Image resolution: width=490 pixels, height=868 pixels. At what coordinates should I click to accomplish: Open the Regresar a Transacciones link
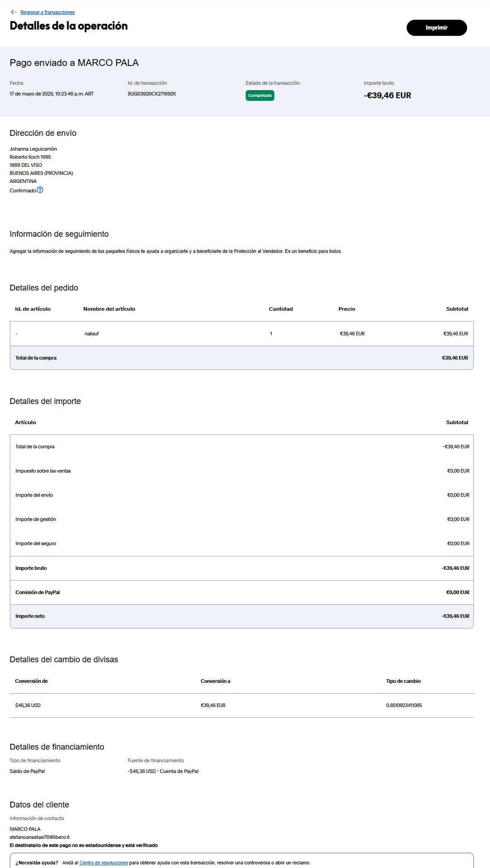tap(48, 12)
